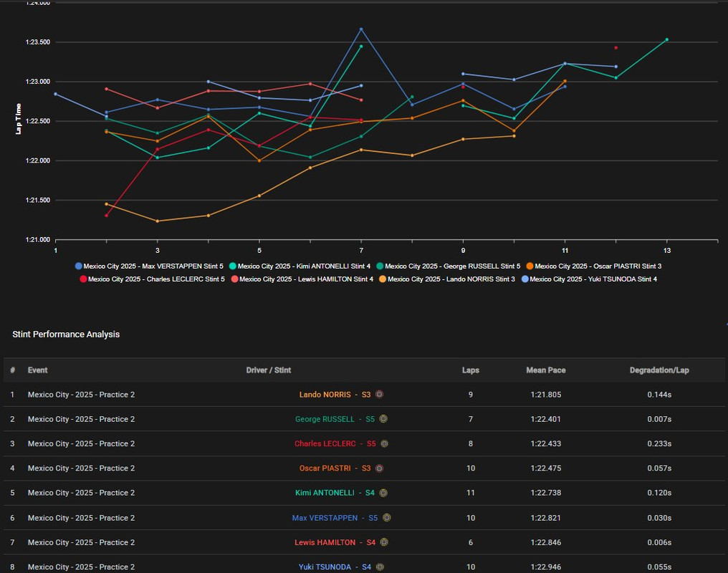Sort table by the Laps column header
This screenshot has width=728, height=573.
[470, 370]
